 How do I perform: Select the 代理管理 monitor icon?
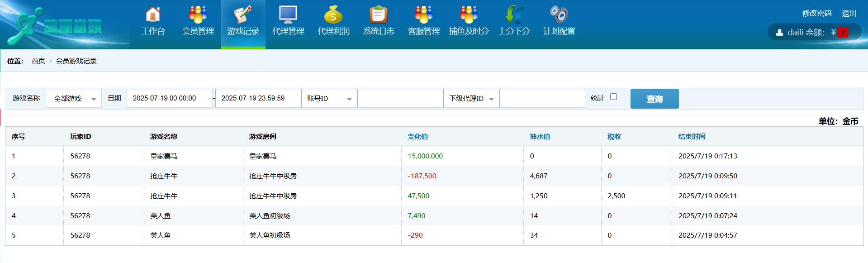pos(288,15)
